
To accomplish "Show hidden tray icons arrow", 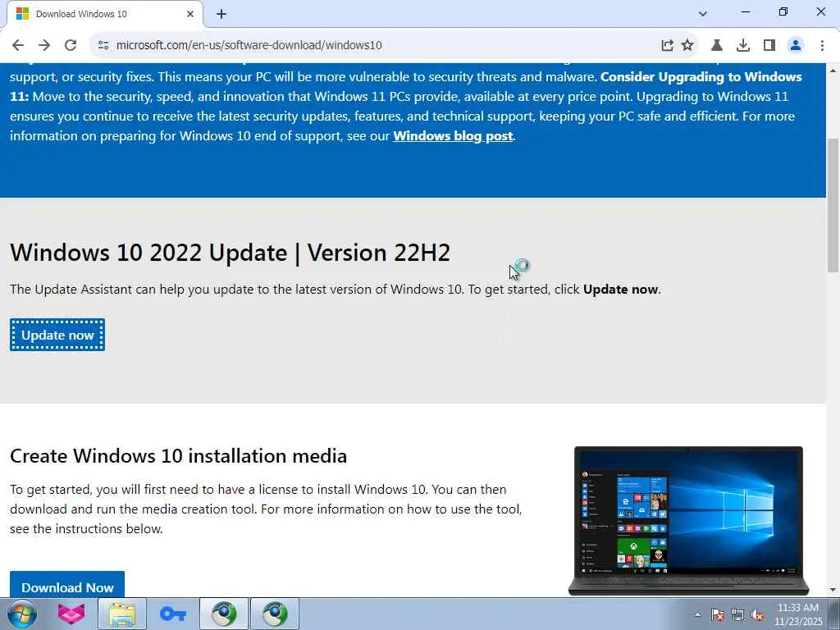I will coord(697,614).
